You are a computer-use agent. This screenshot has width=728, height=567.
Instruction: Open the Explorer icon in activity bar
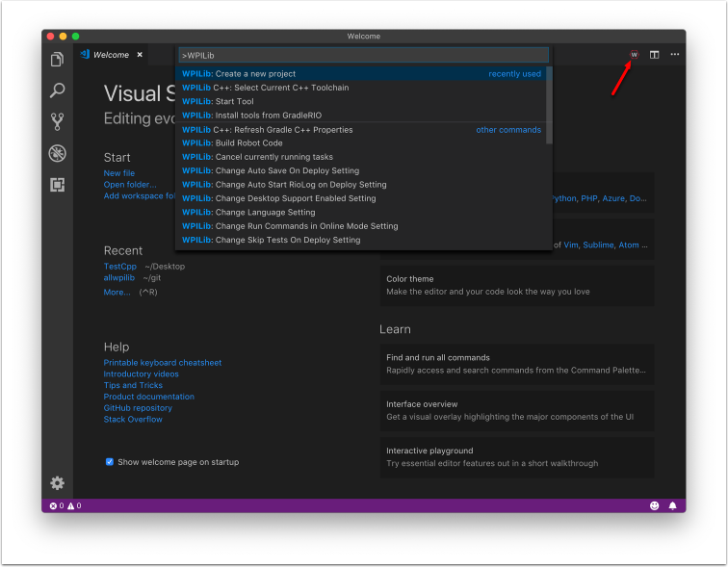pos(57,60)
